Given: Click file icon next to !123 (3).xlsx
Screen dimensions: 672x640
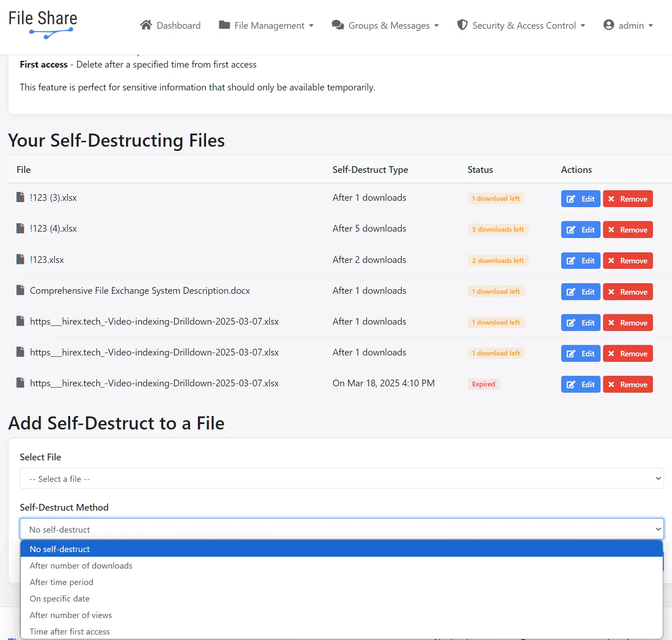Looking at the screenshot, I should pos(20,197).
